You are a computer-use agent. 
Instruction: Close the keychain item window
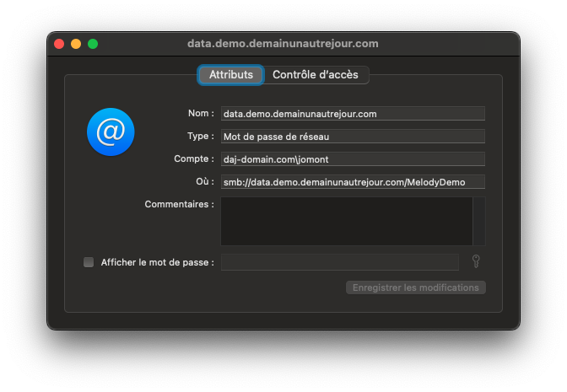[59, 43]
